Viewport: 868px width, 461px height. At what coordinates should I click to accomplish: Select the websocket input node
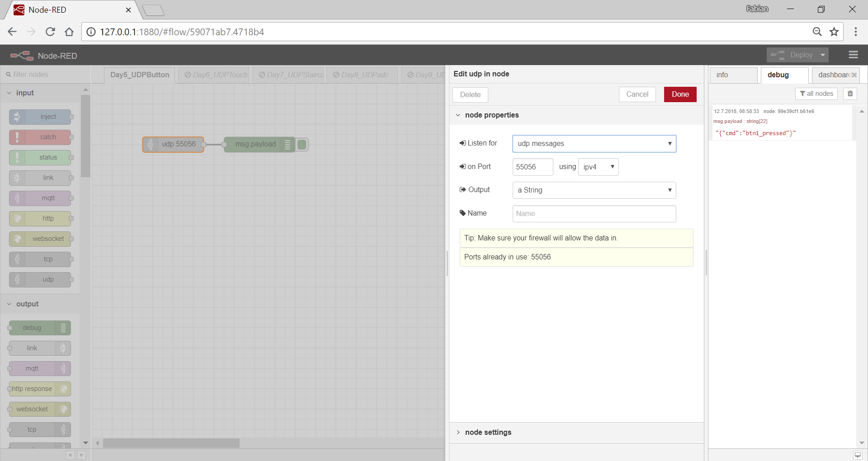pyautogui.click(x=40, y=239)
